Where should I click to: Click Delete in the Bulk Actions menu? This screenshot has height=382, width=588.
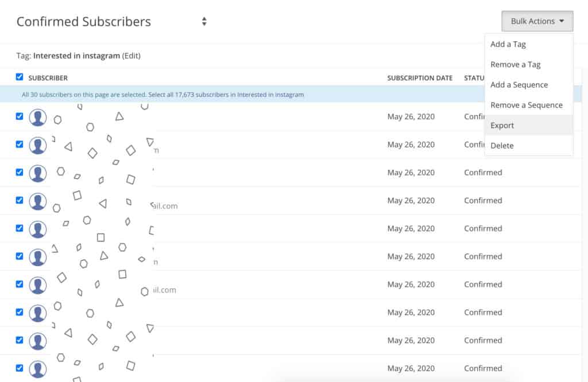coord(528,145)
